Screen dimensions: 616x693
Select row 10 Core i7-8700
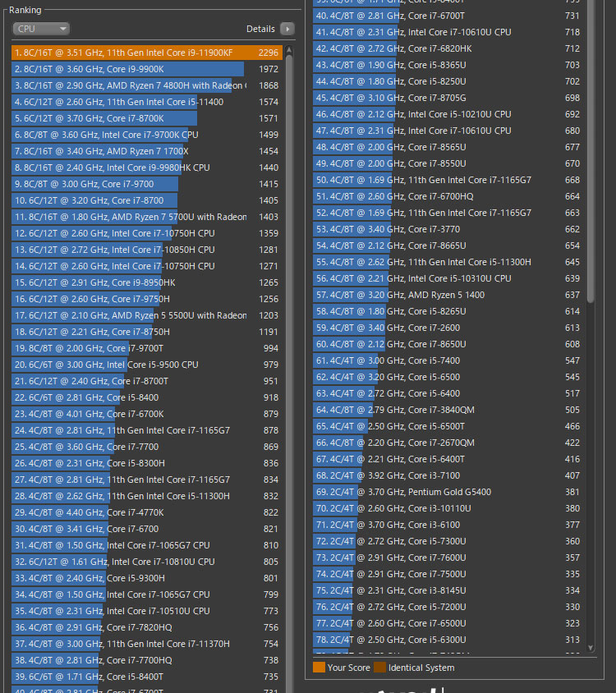click(x=147, y=200)
